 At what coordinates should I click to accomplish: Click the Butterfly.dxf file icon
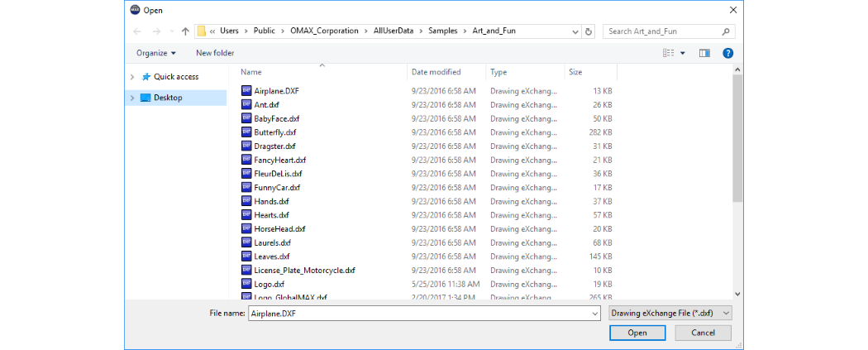point(246,132)
